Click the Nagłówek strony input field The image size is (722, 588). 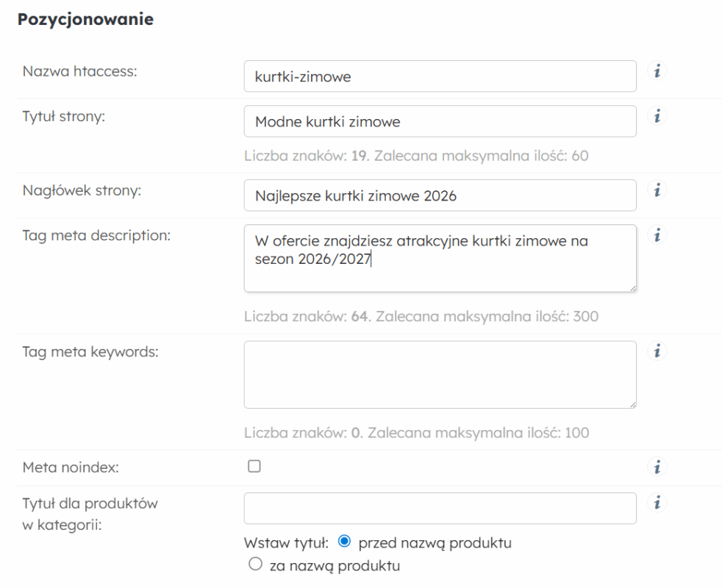[x=440, y=196]
